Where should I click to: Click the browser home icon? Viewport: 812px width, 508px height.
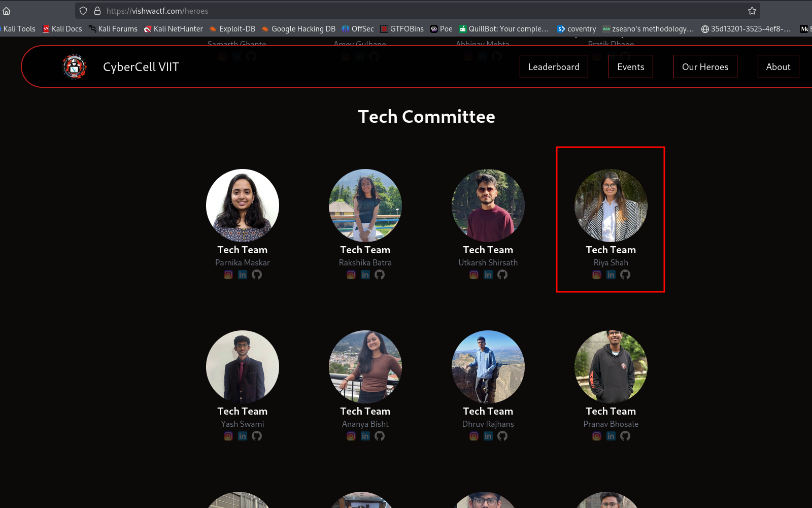[7, 11]
